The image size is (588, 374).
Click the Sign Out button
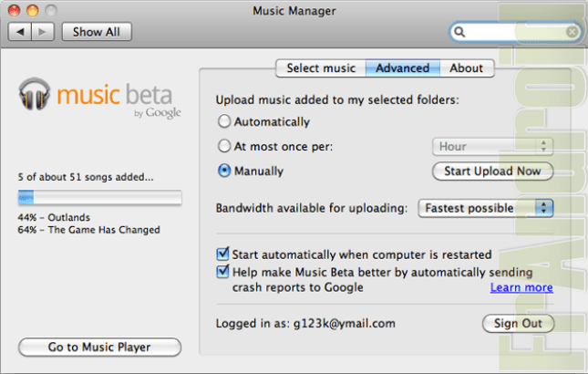(x=518, y=323)
